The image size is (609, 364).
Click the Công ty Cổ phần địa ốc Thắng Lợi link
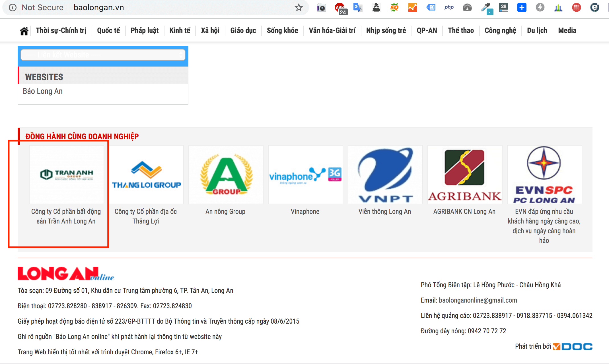pos(146,216)
